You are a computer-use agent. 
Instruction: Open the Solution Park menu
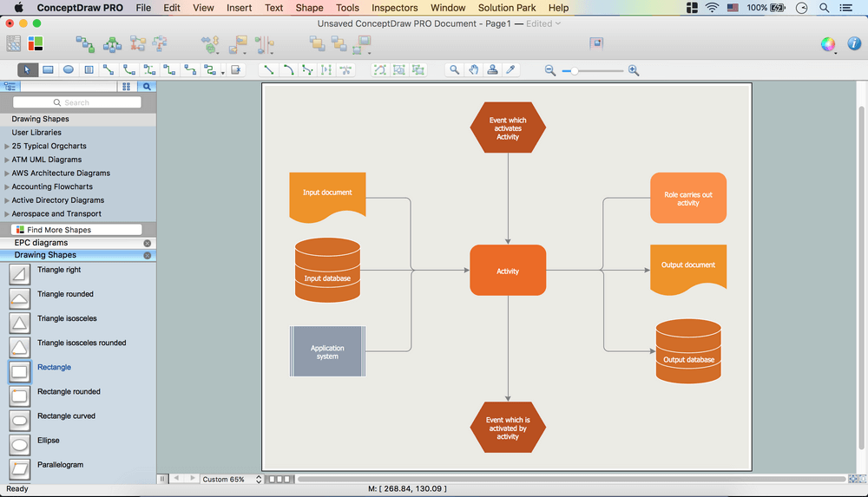tap(507, 8)
